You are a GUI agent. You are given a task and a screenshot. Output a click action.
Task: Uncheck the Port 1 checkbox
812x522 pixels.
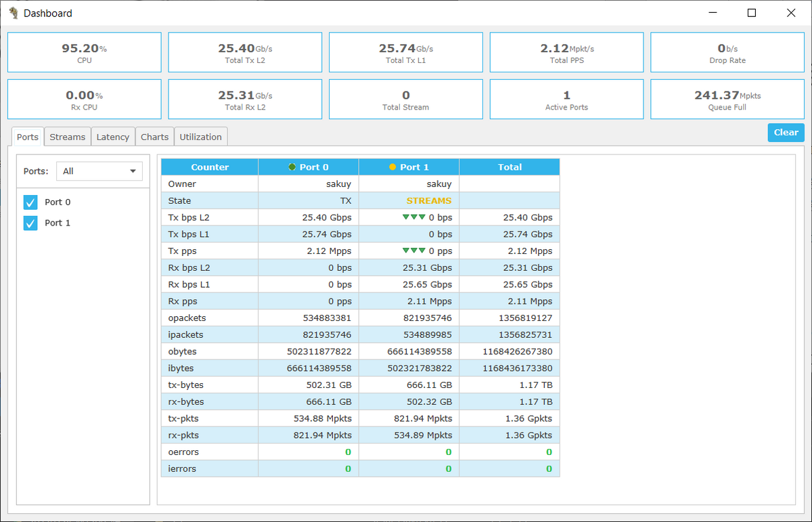pyautogui.click(x=30, y=223)
